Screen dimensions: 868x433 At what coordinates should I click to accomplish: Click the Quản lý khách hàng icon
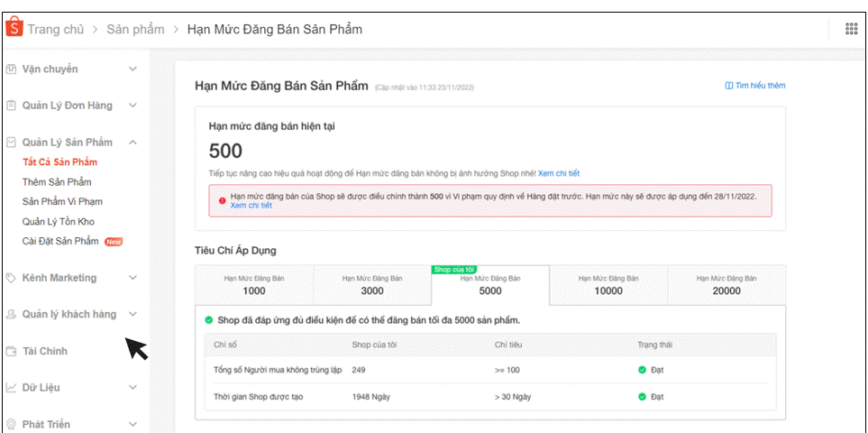(x=12, y=315)
